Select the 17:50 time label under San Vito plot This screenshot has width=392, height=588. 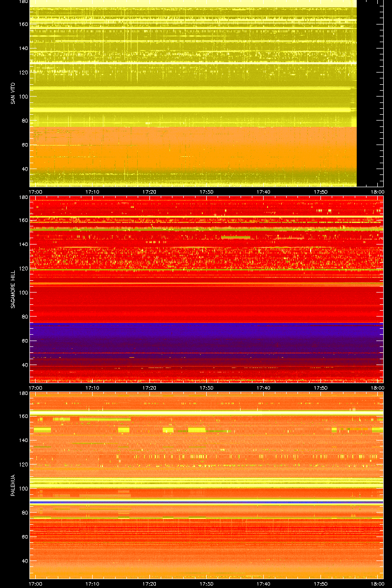pyautogui.click(x=321, y=192)
